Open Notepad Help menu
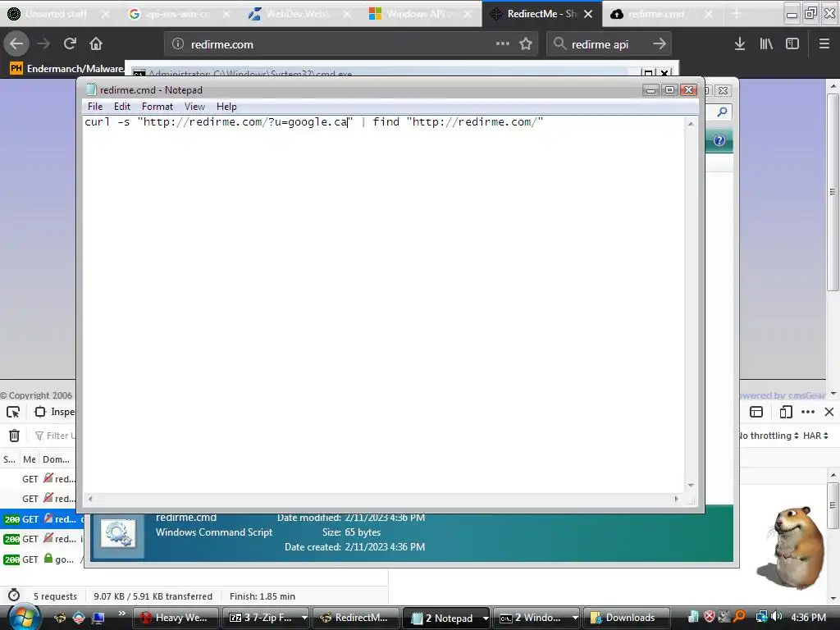The height and width of the screenshot is (630, 840). point(226,107)
